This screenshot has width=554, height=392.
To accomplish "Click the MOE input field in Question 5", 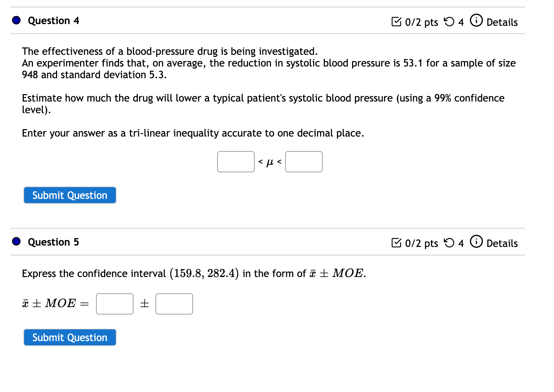I will point(174,304).
